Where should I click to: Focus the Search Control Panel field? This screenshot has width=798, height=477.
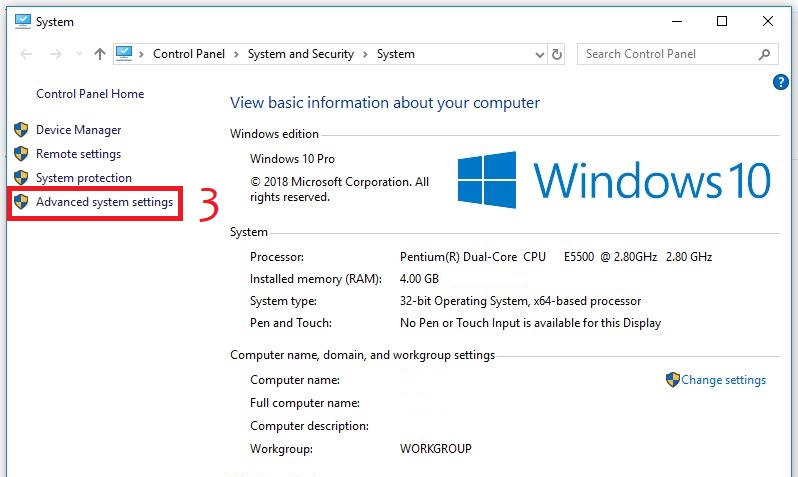coord(665,54)
